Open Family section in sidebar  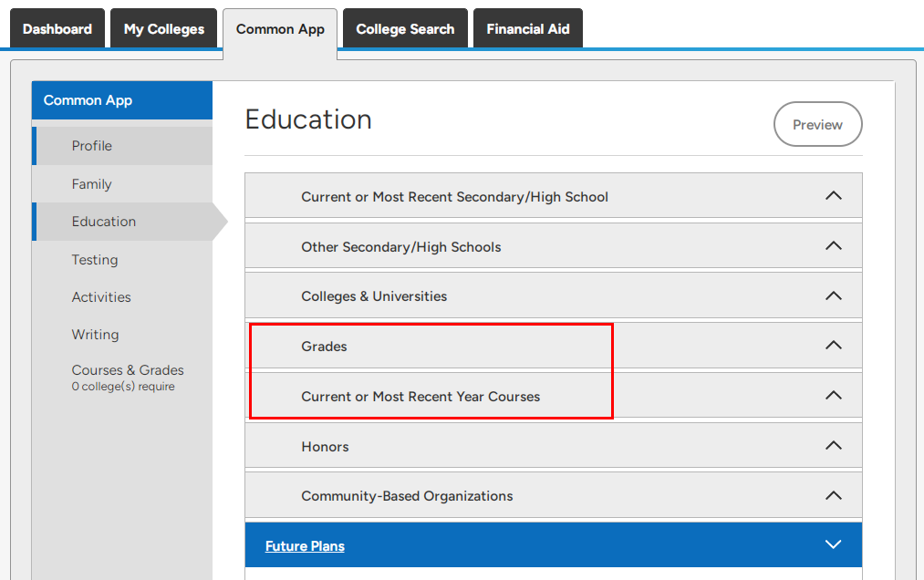[122, 184]
